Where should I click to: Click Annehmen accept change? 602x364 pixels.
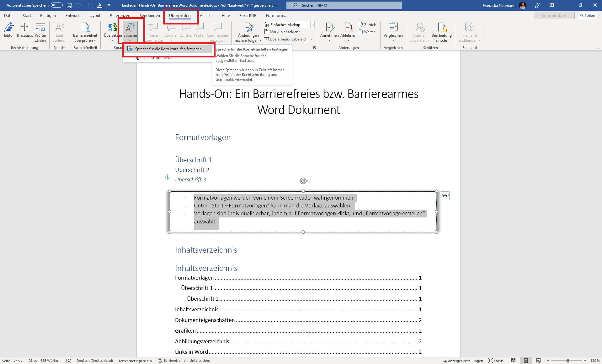[329, 32]
